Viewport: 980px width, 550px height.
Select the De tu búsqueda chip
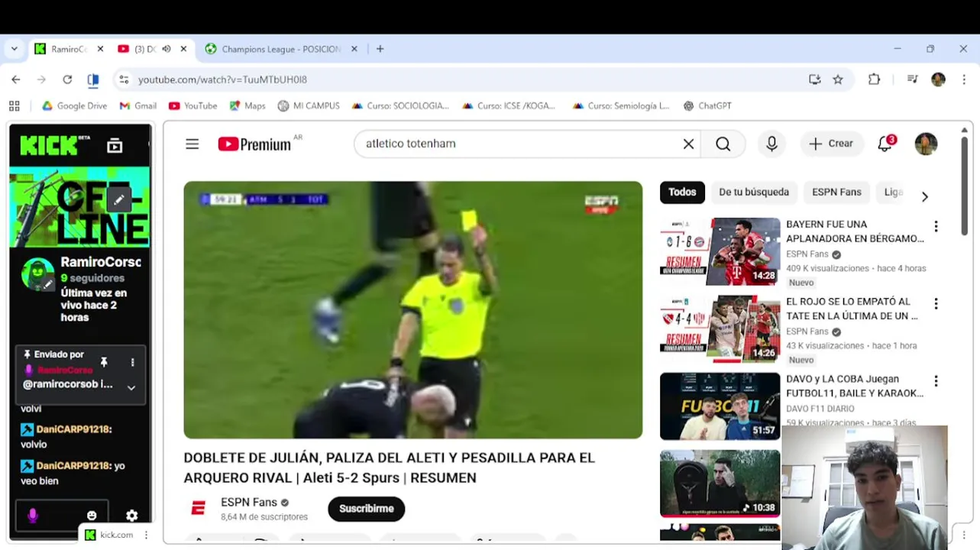tap(754, 192)
